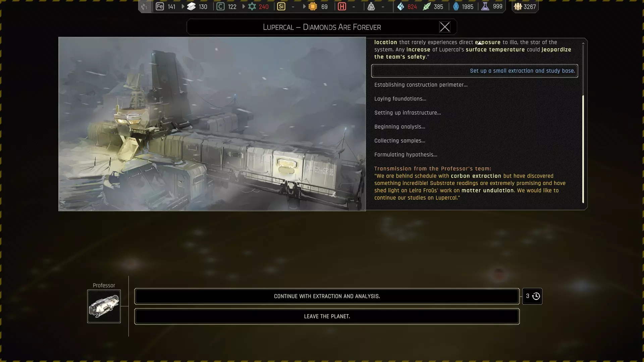Close the Lupercal event dialog

pyautogui.click(x=444, y=27)
